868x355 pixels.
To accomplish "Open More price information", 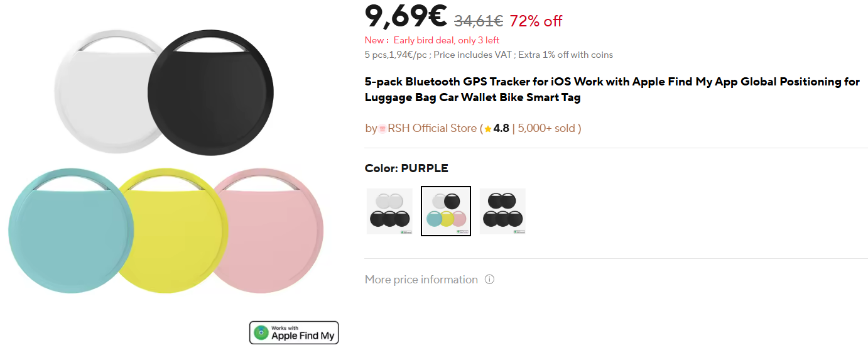I will coord(421,280).
